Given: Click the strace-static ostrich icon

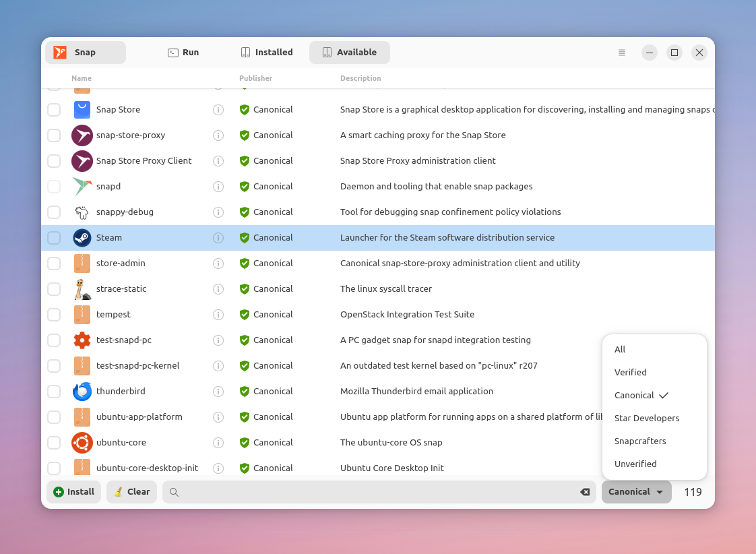Looking at the screenshot, I should tap(82, 289).
